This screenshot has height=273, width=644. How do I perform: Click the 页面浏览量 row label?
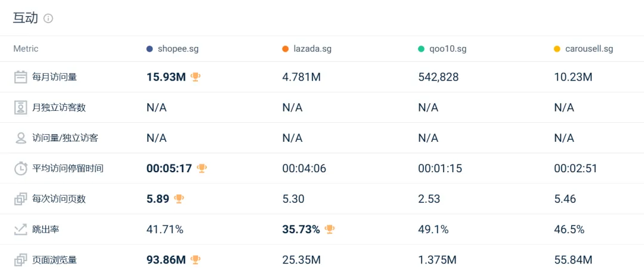coord(55,259)
